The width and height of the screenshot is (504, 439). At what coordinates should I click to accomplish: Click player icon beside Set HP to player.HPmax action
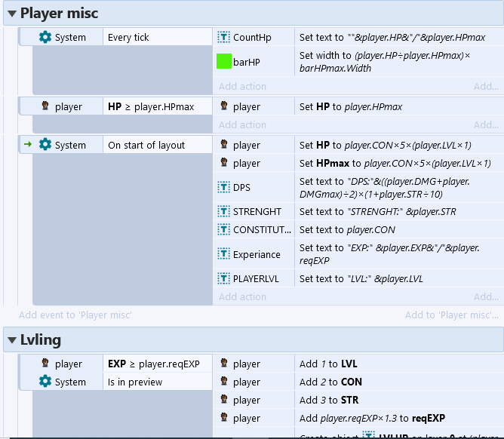pyautogui.click(x=224, y=106)
